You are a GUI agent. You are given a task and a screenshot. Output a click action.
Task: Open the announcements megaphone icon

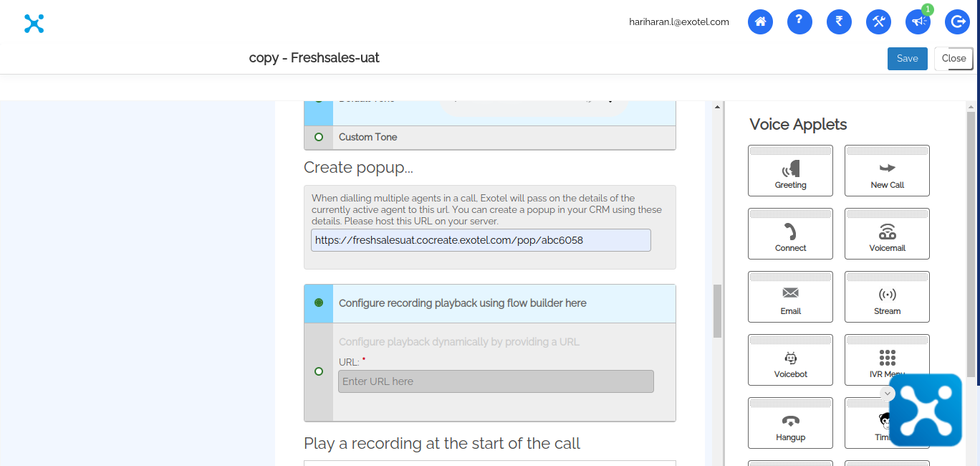click(x=918, y=22)
